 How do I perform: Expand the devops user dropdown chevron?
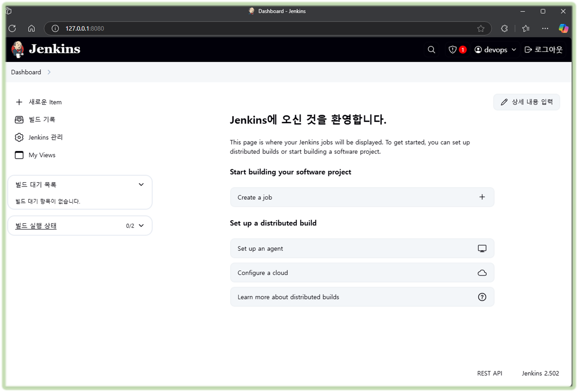514,50
